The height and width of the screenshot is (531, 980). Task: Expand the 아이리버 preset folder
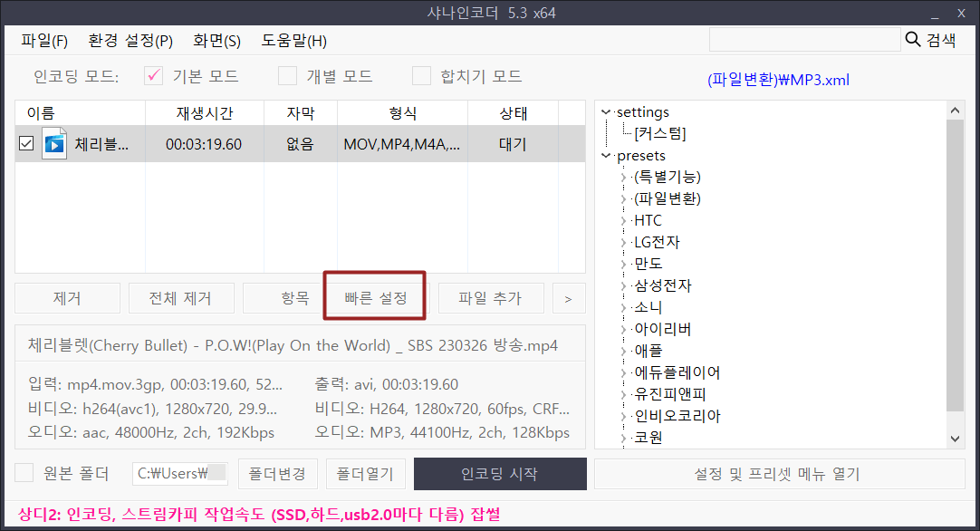[624, 330]
